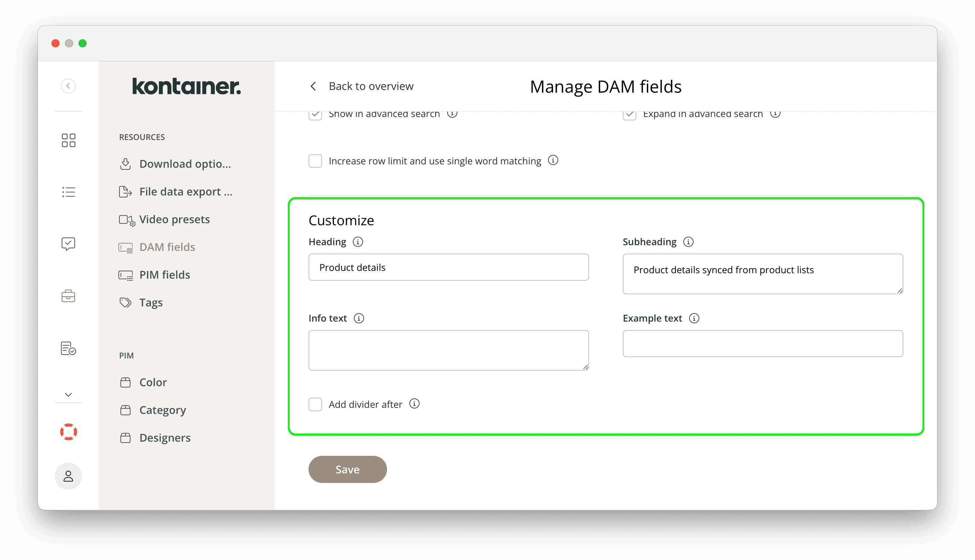Toggle Expand in advanced search checkbox
Viewport: 975px width, 560px height.
630,113
